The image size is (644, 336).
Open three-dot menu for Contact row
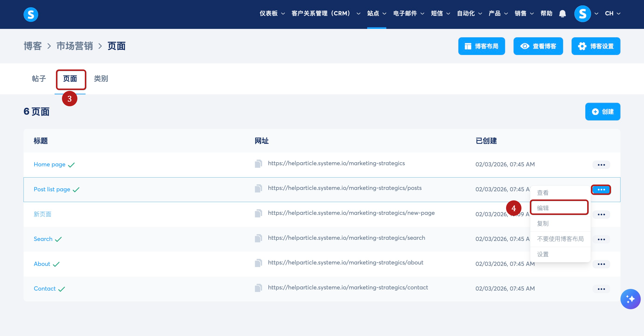pyautogui.click(x=601, y=289)
